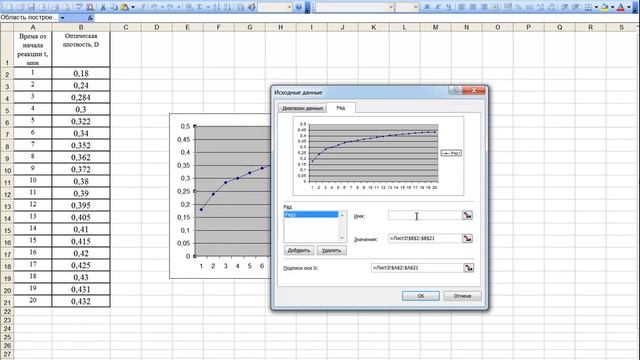Click the AutoSum sigma icon
Image resolution: width=640 pixels, height=360 pixels.
(x=199, y=7)
